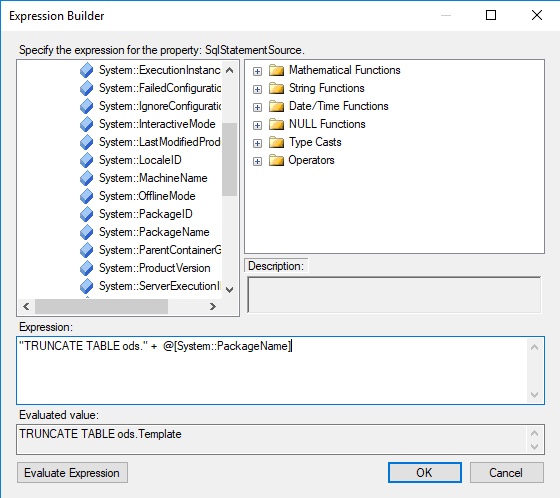Select System::PackageID in variable list
Screen dimensions: 560x498
(146, 214)
